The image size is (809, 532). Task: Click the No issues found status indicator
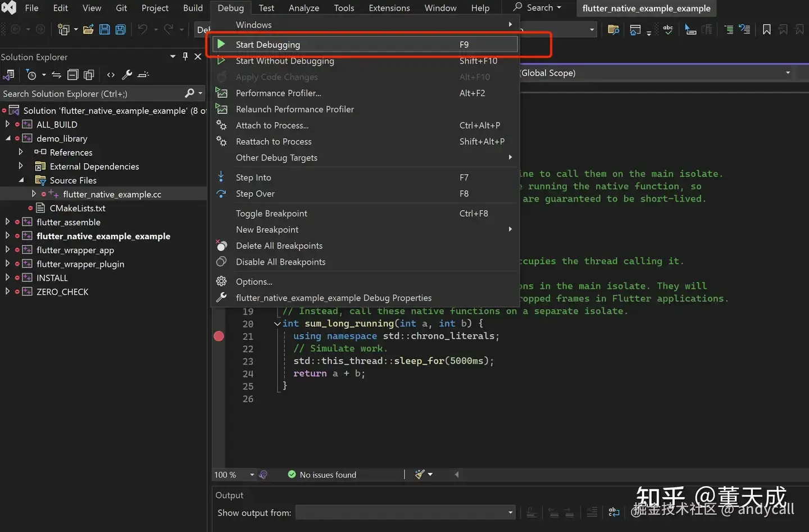coord(322,475)
